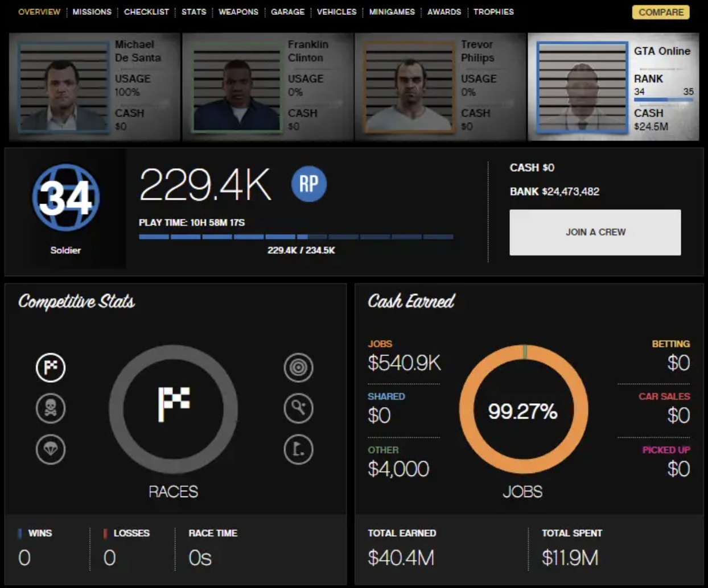Select the Deathmatch skull category icon

coord(51,408)
